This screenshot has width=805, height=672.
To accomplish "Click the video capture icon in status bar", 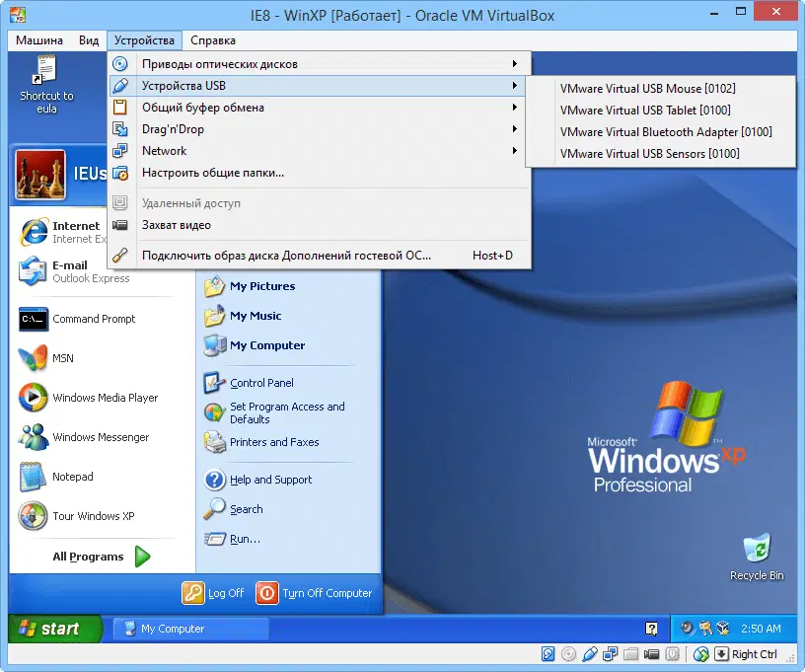I will tap(652, 654).
